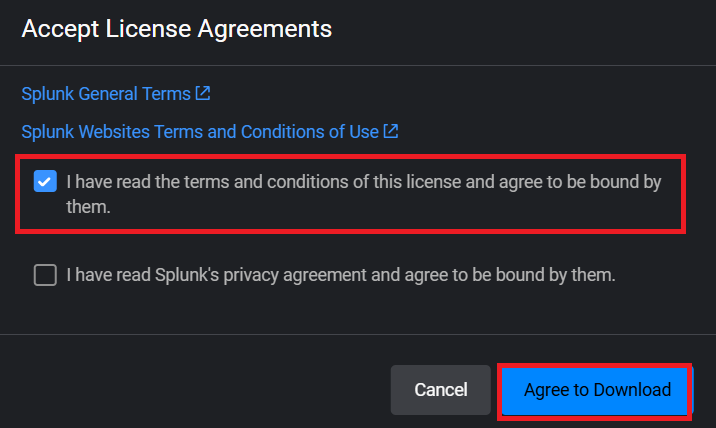Click the 'bound by them.' text on second line
Screen dimensions: 716x428
click(x=89, y=210)
